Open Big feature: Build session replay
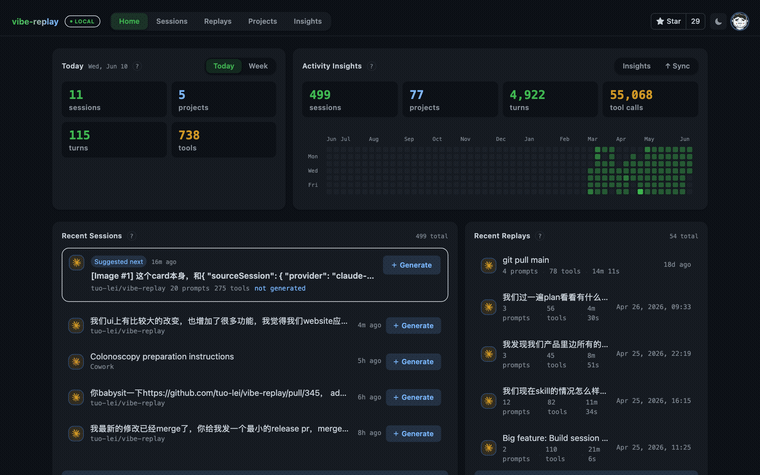Screen dimensions: 760x475 555,438
